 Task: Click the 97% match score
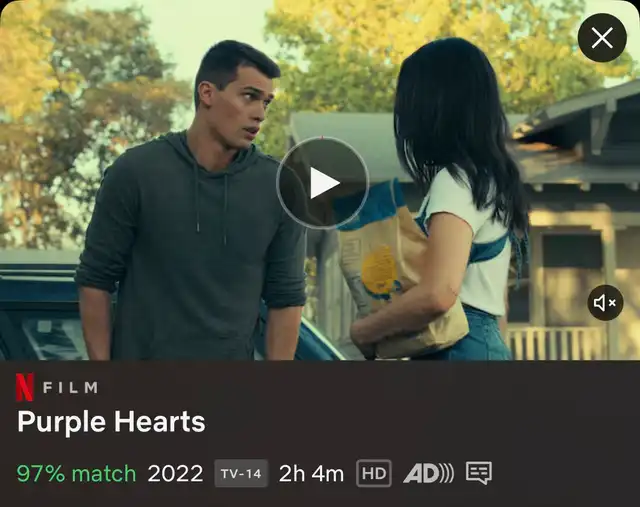[76, 474]
